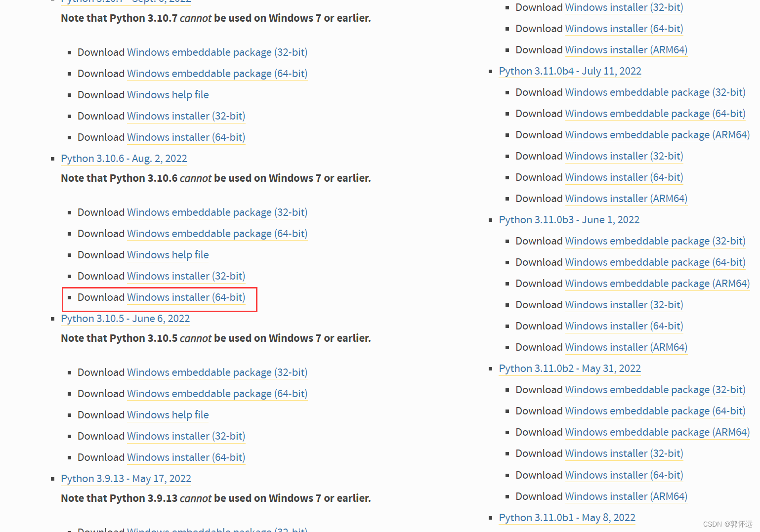Viewport: 760px width, 532px height.
Task: Select Python 3.10.6 Windows embeddable package (64-bit)
Action: pos(217,234)
